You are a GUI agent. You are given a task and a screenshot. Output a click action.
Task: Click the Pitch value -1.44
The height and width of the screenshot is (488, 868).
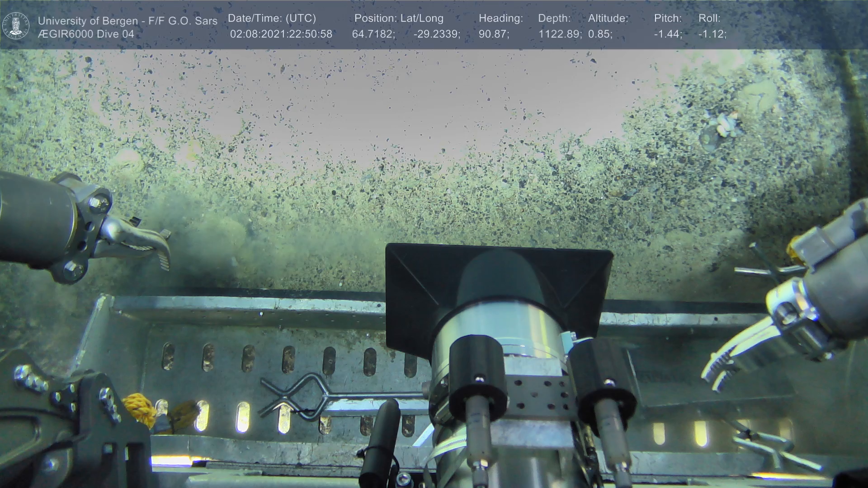pyautogui.click(x=668, y=34)
